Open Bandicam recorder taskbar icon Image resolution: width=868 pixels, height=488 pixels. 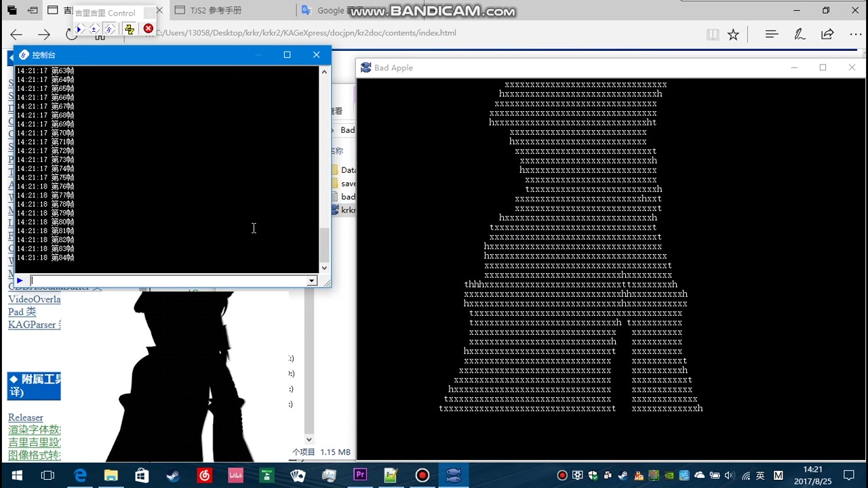422,475
